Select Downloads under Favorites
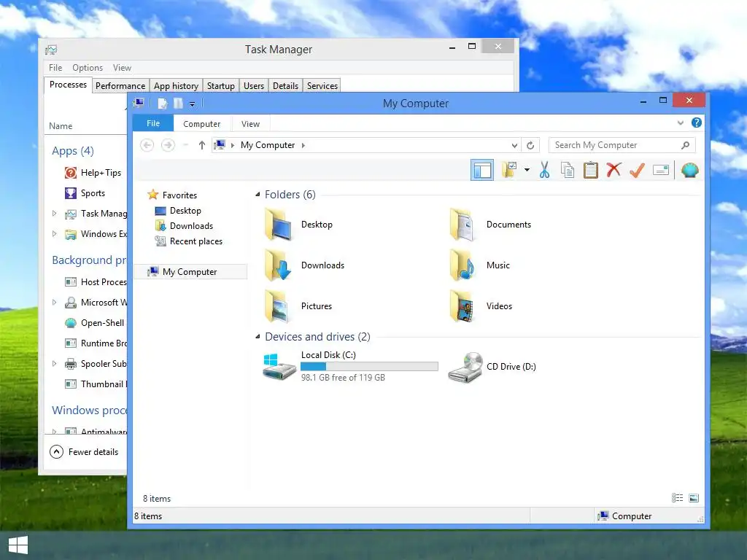 click(x=191, y=226)
